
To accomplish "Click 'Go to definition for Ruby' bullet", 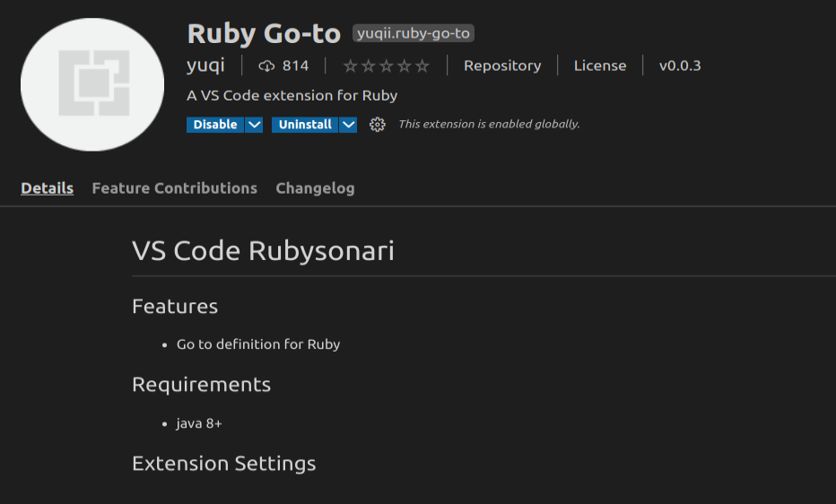I will [x=258, y=344].
